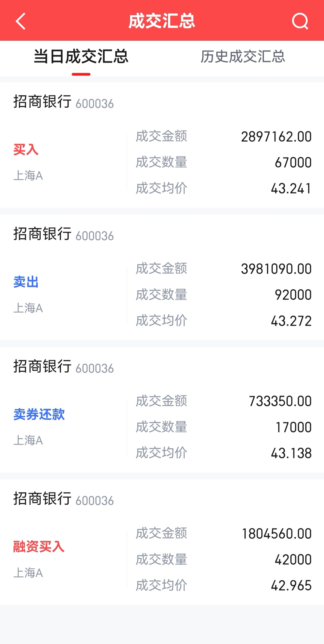Open the 融资买入 trade record

click(x=162, y=542)
